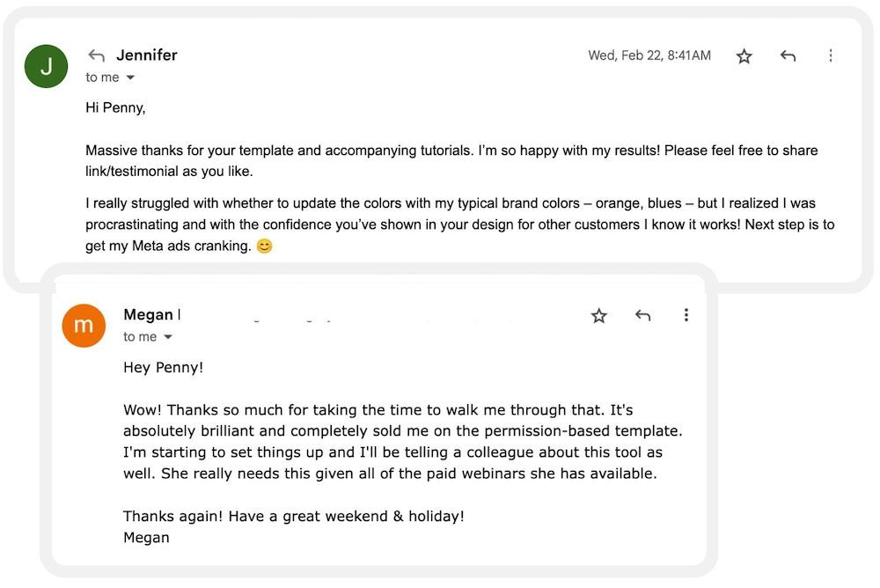The height and width of the screenshot is (588, 880).
Task: Click the Wed, Feb 22, 8:41 AM timestamp
Action: 649,55
